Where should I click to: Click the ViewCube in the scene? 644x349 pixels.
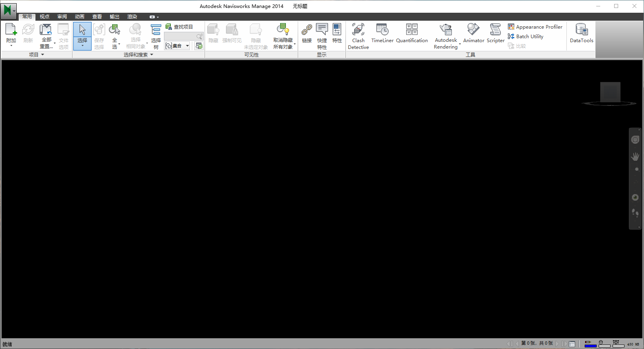[610, 93]
